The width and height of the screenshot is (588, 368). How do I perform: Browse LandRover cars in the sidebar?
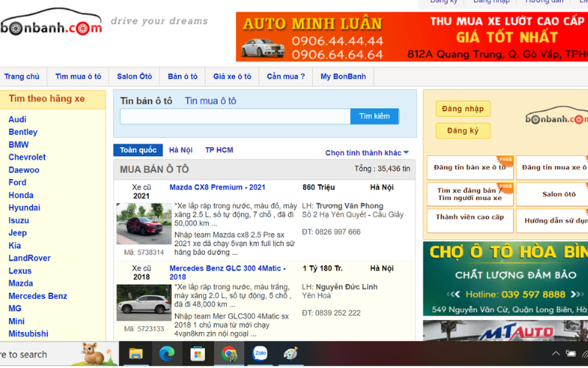(x=29, y=258)
